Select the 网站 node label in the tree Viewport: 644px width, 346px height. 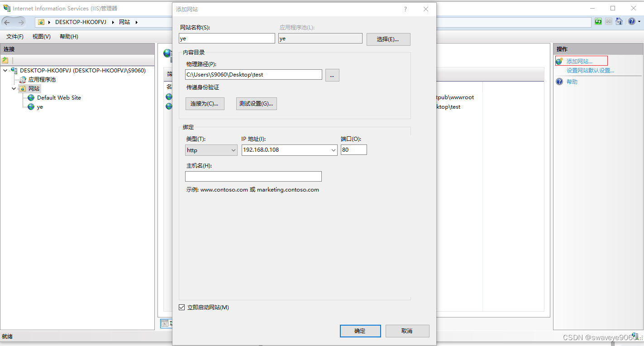pos(34,89)
